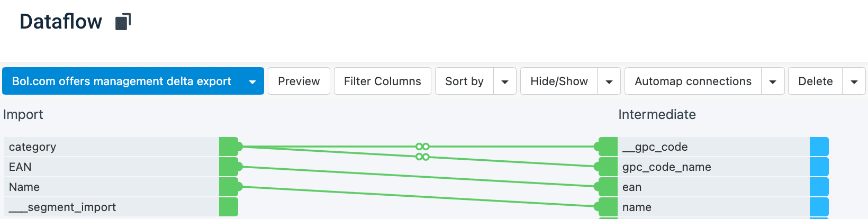
Task: Expand the Sort by dropdown arrow
Action: click(505, 81)
